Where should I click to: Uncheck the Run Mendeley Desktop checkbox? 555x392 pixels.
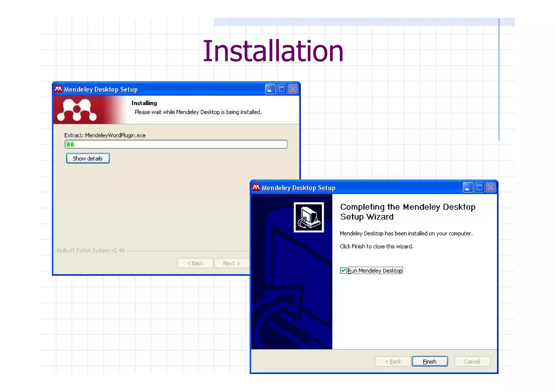click(x=343, y=270)
